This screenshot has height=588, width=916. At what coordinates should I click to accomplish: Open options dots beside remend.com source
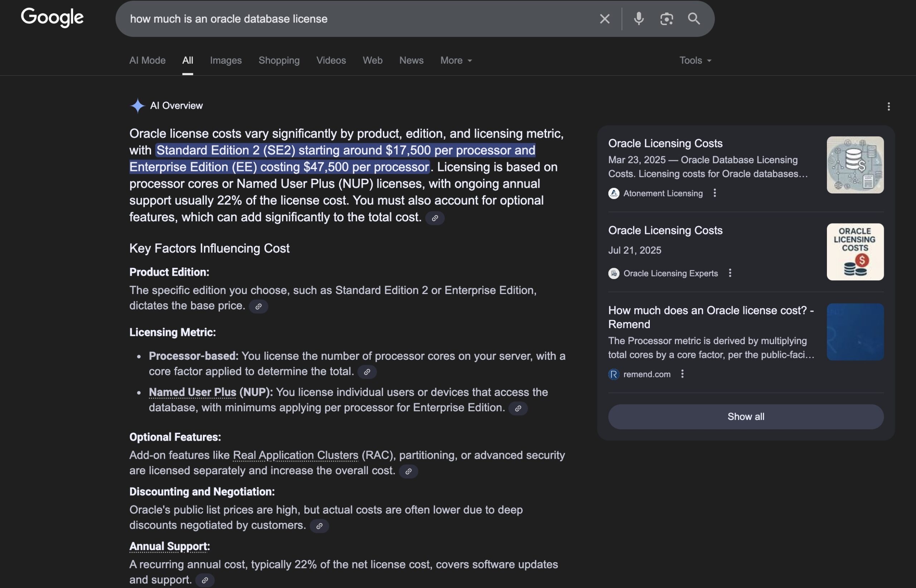pos(682,374)
